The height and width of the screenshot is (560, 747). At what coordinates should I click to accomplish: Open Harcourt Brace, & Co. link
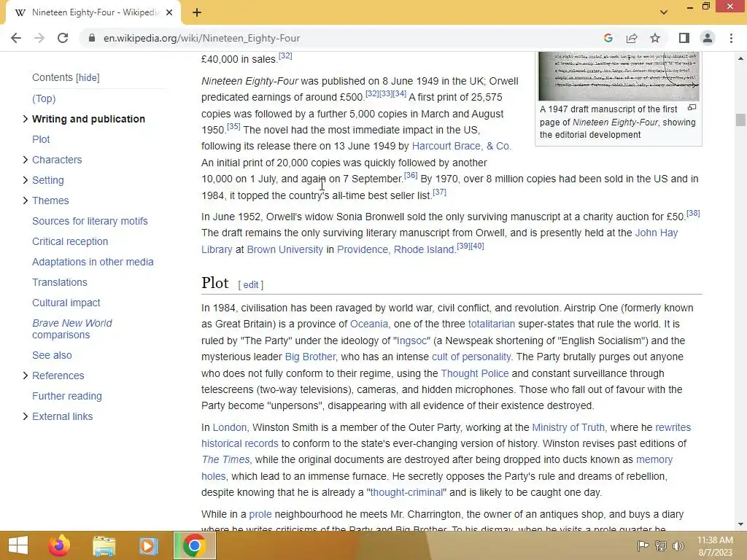462,146
